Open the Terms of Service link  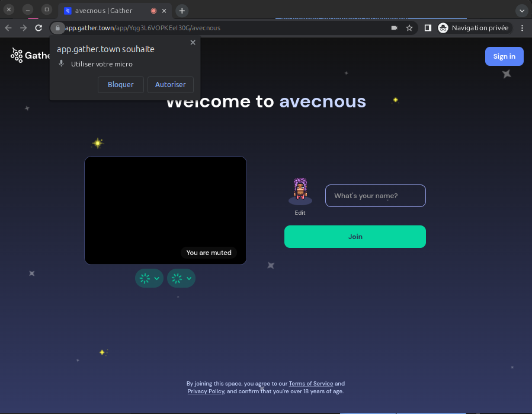[x=310, y=384]
